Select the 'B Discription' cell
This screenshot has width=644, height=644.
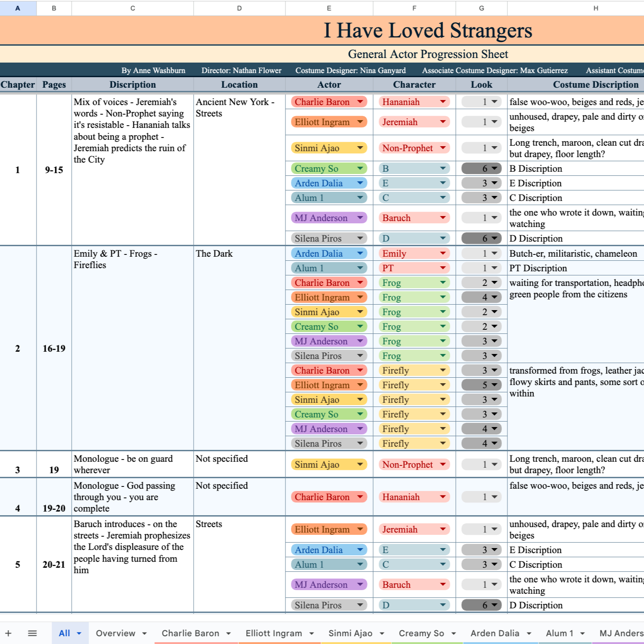[576, 169]
